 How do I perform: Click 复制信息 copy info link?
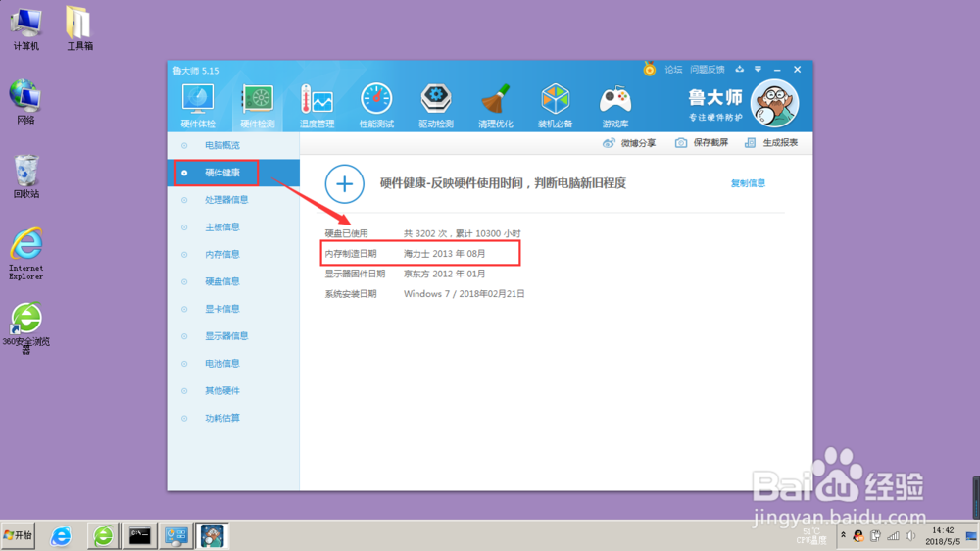click(748, 183)
